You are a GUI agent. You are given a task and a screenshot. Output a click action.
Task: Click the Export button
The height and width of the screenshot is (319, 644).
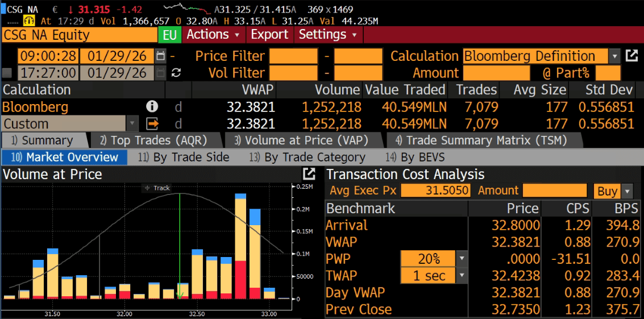tap(269, 35)
